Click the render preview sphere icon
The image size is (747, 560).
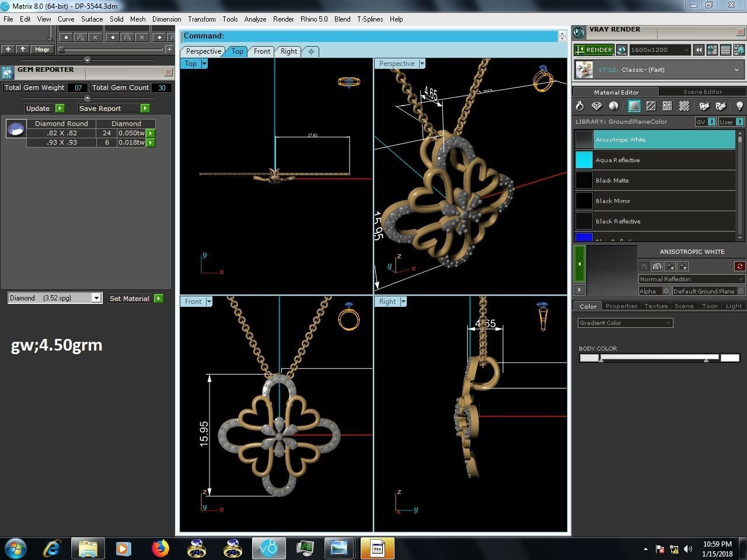coord(622,50)
